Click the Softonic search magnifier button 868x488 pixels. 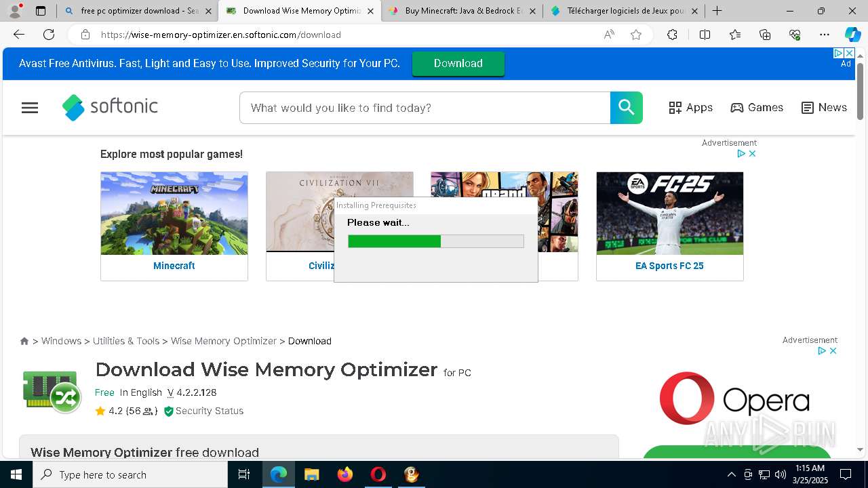point(627,108)
